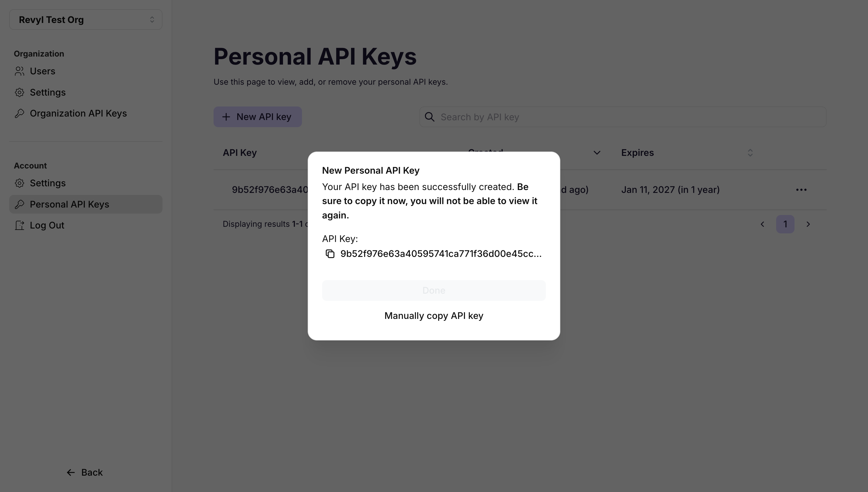
Task: Click the search magnifier icon
Action: 429,117
